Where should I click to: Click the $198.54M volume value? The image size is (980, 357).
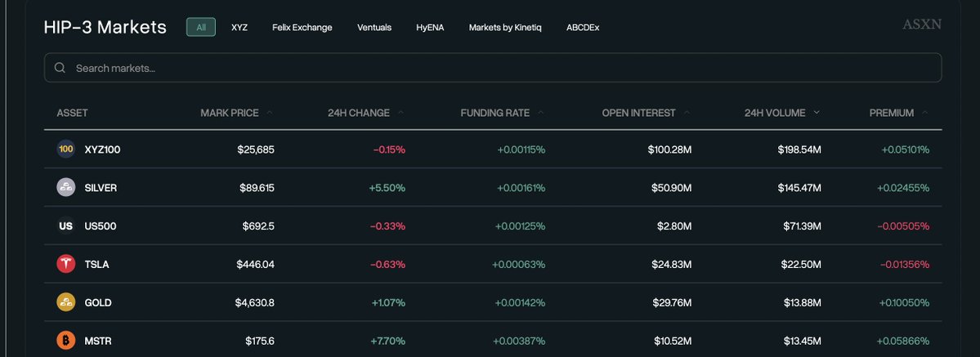coord(799,149)
